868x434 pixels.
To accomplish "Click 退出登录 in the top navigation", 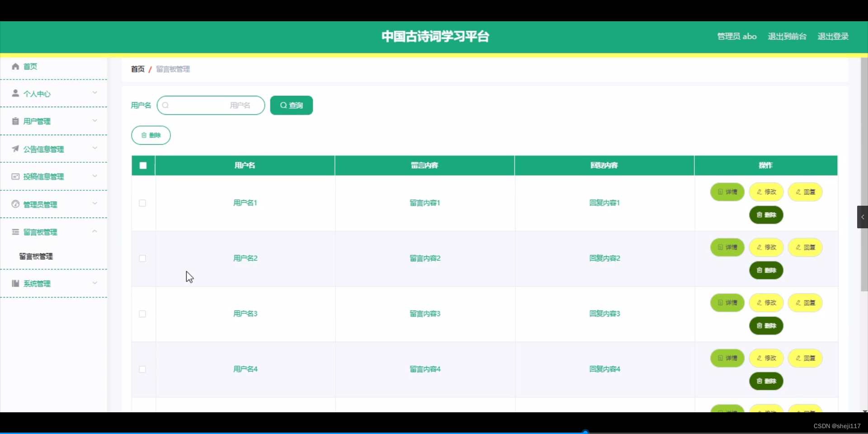I will (833, 36).
